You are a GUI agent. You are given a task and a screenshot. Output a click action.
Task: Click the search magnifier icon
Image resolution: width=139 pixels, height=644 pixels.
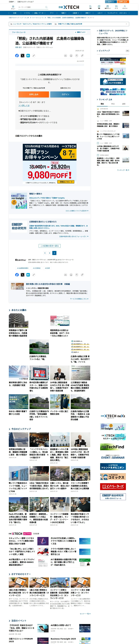tap(46, 7)
